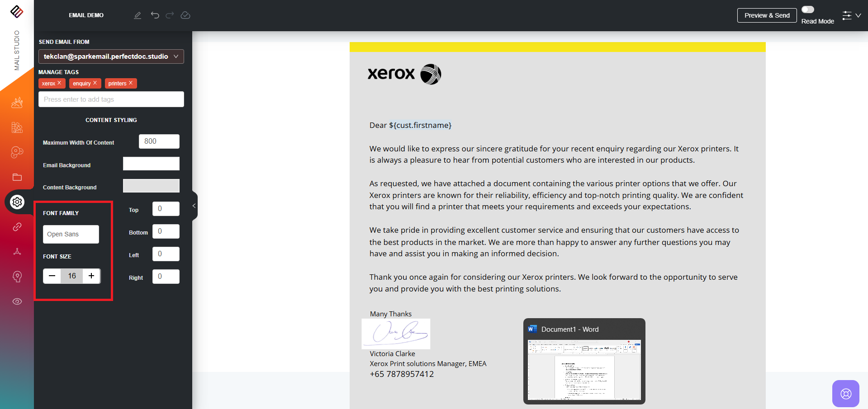Click the pencil edit name icon
The width and height of the screenshot is (868, 409).
[138, 15]
